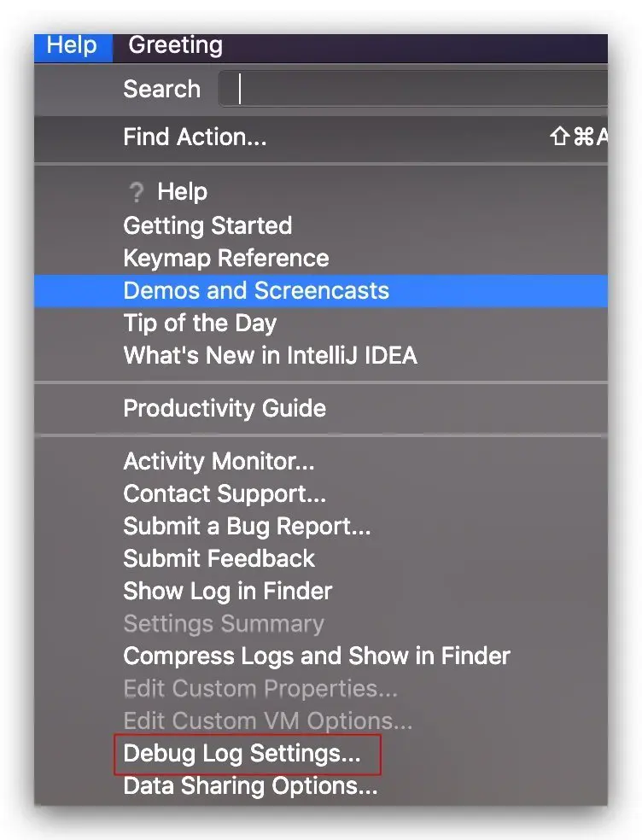Screen dimensions: 642x840
Task: Open the Greeting menu bar item
Action: point(175,46)
